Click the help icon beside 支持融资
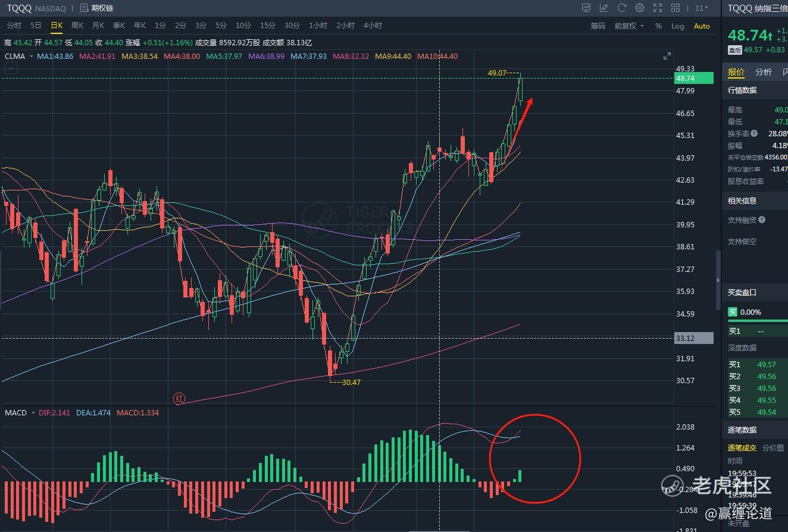788x532 pixels. pyautogui.click(x=762, y=220)
